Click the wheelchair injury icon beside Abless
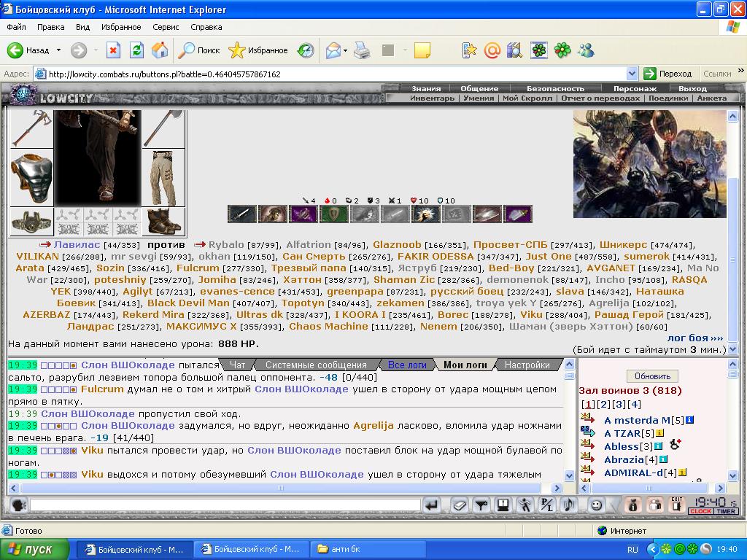 pyautogui.click(x=675, y=445)
